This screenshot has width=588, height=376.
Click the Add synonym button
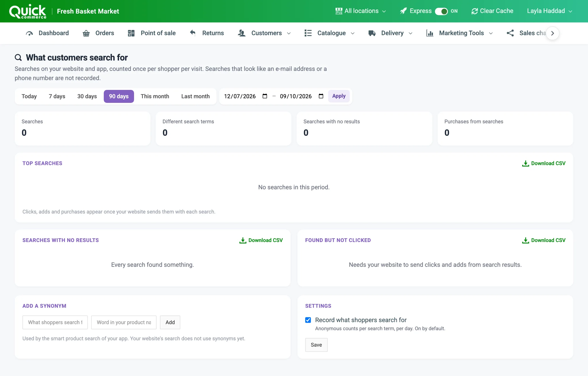pyautogui.click(x=170, y=322)
